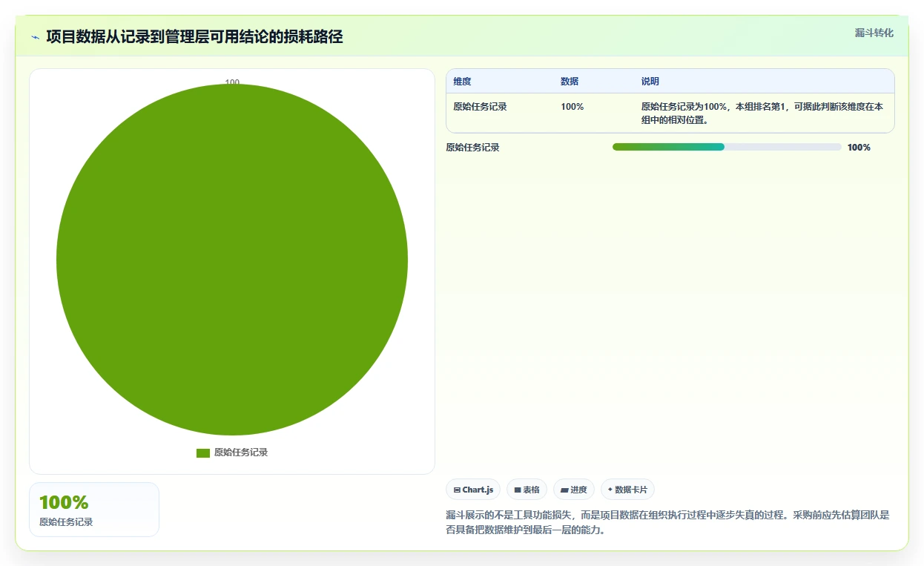Click the page title about 损耗路径
Screen dimensions: 924x566
tap(194, 37)
